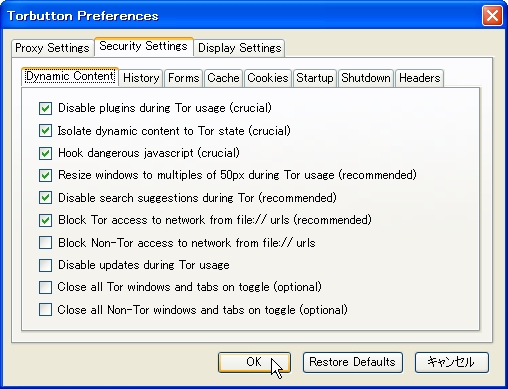Viewport: 508px width, 389px height.
Task: Open the Cookies sub-tab
Action: 268,78
